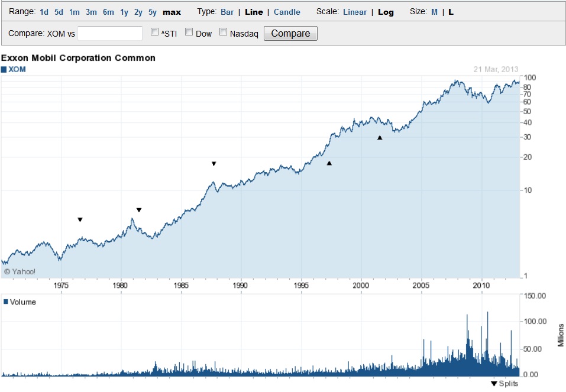The image size is (566, 392).
Task: Change scale to Linear
Action: 355,11
